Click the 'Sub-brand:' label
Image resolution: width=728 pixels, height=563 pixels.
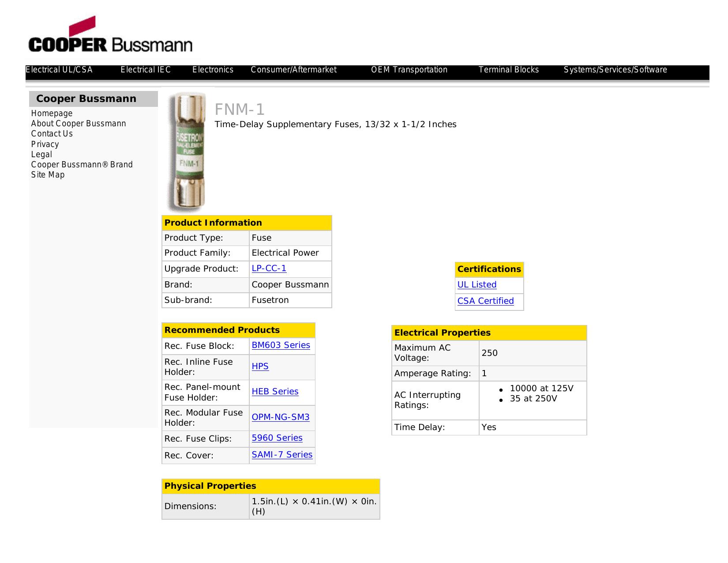click(x=188, y=300)
